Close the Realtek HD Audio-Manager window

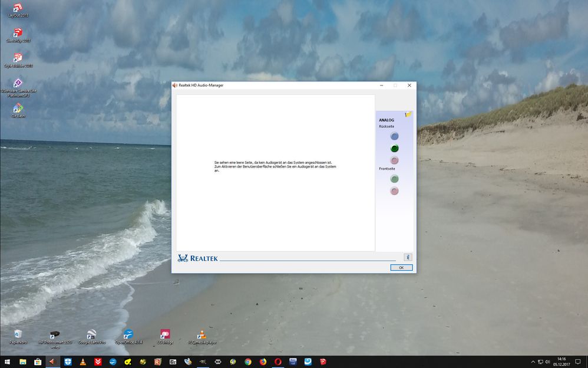[409, 86]
